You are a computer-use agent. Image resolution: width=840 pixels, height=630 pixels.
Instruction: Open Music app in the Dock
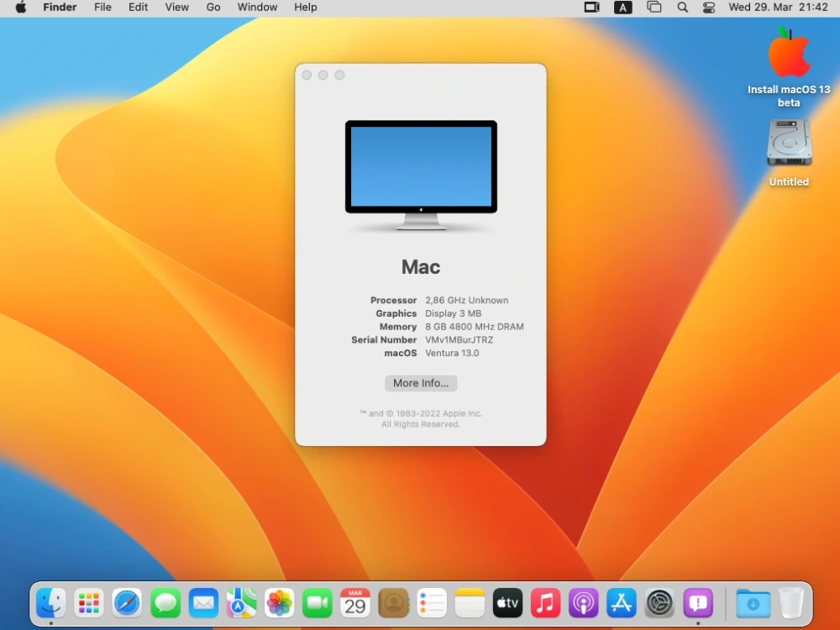(545, 603)
